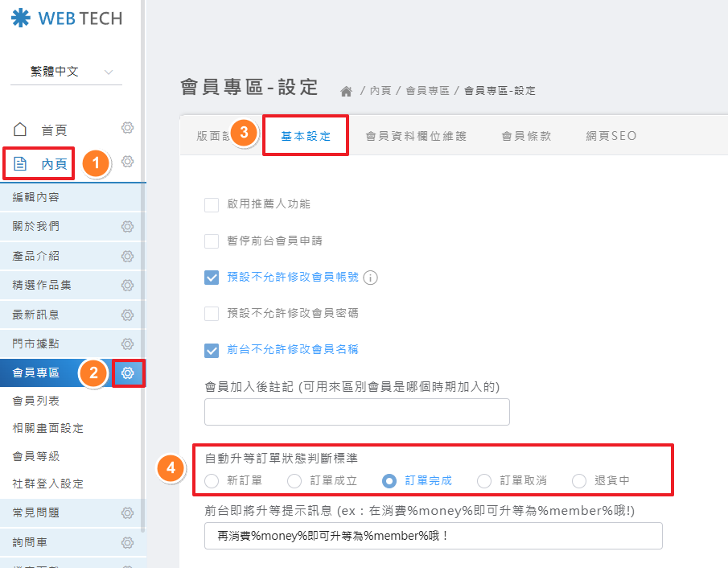Open the 門市據點 settings gear icon
The image size is (728, 568).
coord(127,344)
